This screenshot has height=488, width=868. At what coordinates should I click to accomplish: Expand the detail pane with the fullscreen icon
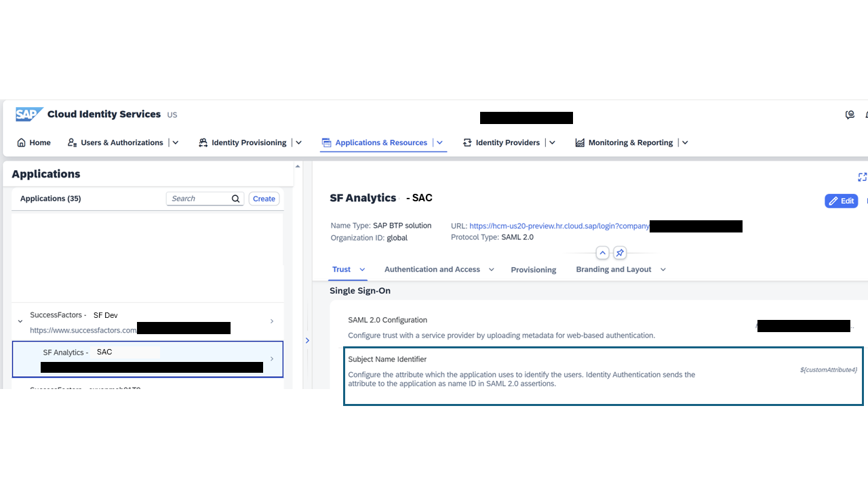[862, 177]
